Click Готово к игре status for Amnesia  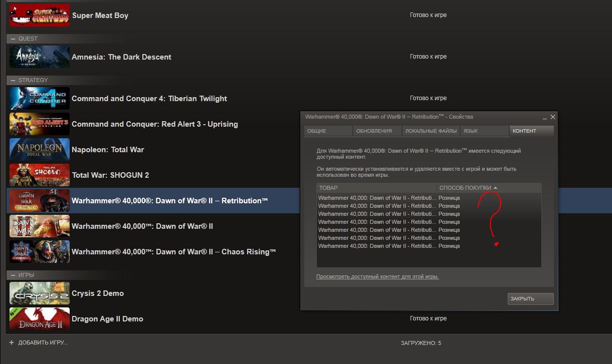point(428,57)
